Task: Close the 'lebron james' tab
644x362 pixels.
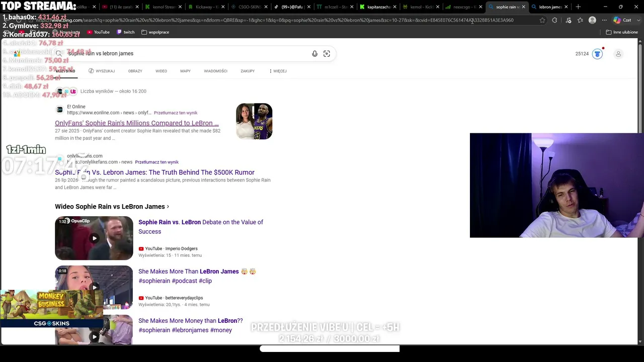Action: click(x=566, y=7)
